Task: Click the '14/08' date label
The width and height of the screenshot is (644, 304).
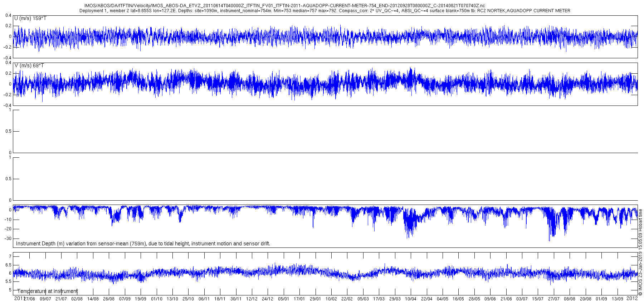Action: (x=93, y=299)
